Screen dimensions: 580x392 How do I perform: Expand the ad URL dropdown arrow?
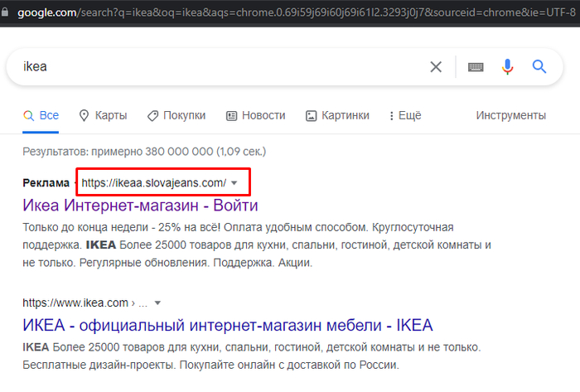[234, 182]
